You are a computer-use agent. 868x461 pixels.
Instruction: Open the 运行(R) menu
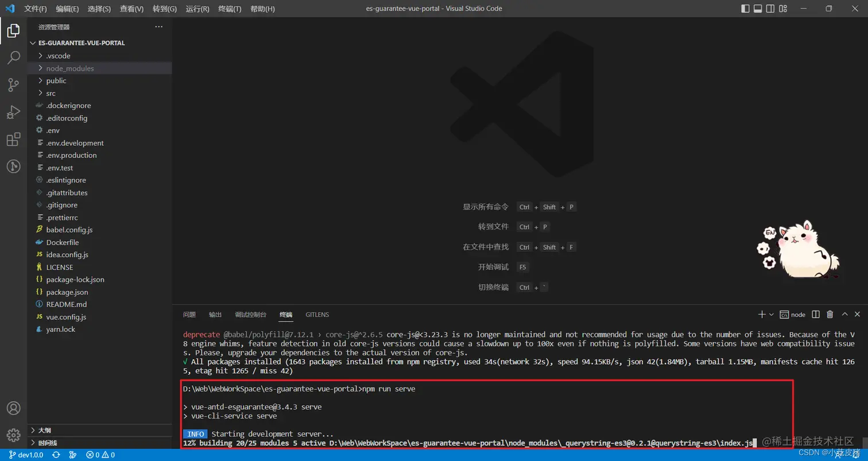tap(197, 9)
